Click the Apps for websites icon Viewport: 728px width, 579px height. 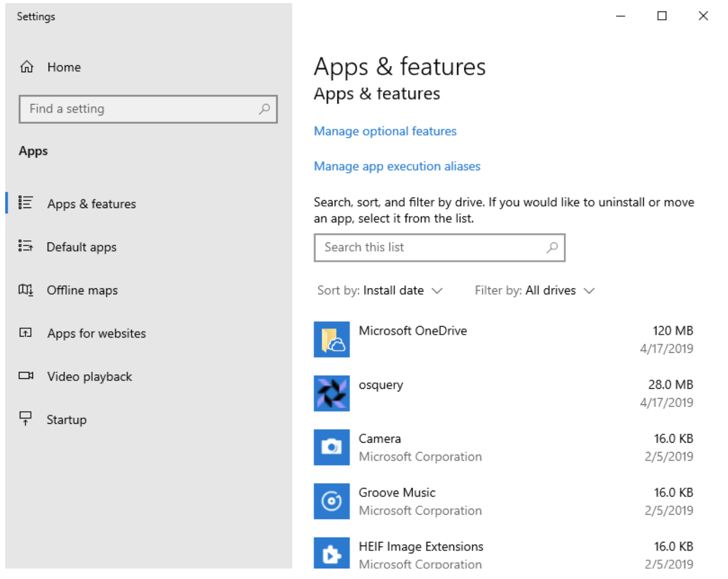pos(25,333)
